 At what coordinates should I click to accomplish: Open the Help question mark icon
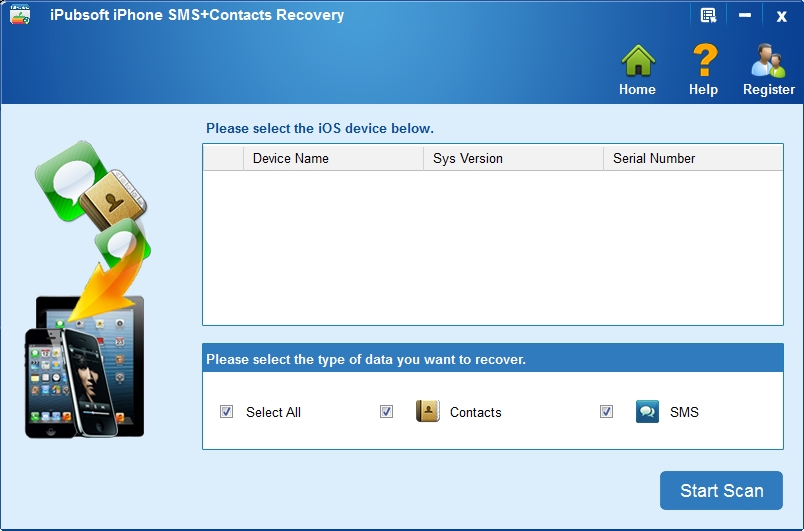pyautogui.click(x=704, y=60)
